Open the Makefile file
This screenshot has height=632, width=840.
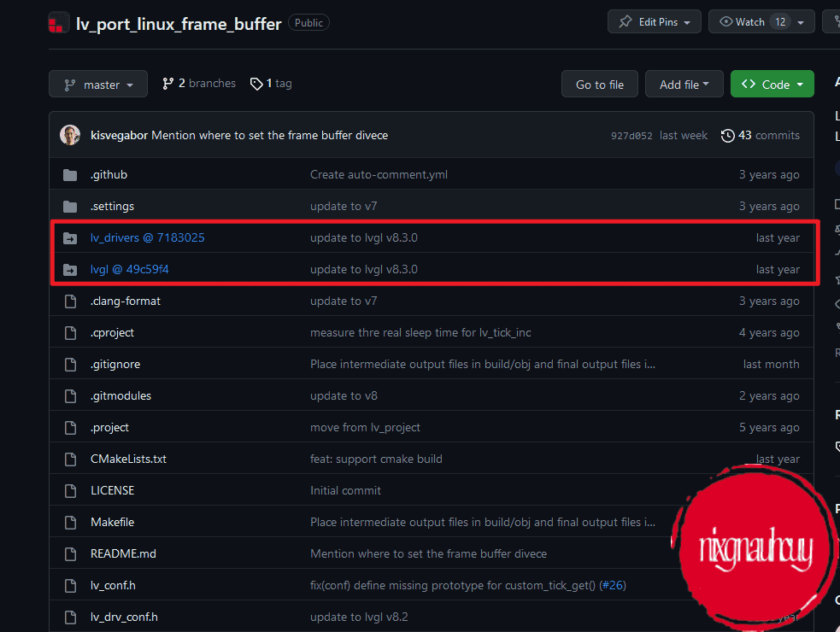coord(113,522)
